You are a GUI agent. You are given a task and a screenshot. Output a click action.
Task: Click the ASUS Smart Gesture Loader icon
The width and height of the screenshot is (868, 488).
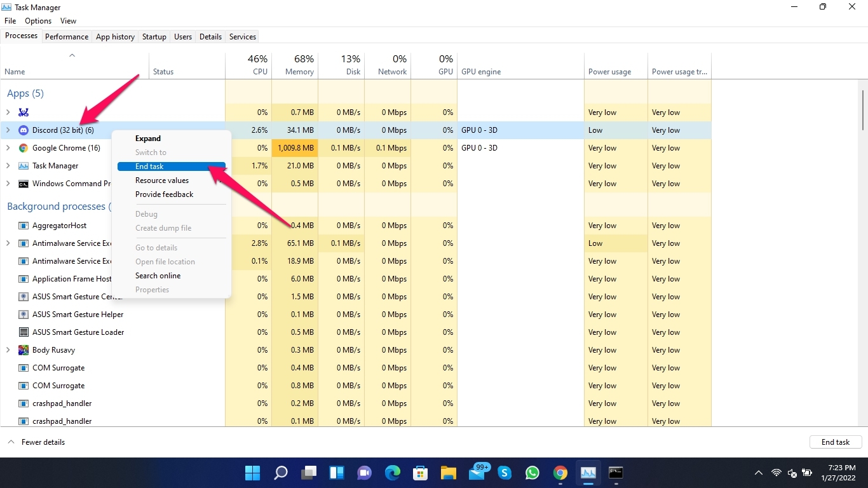tap(24, 332)
